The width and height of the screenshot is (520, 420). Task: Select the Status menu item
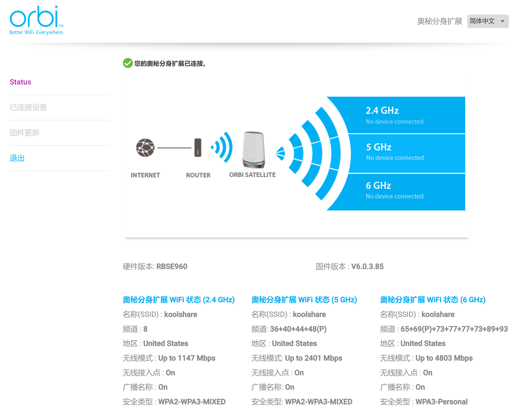[20, 82]
